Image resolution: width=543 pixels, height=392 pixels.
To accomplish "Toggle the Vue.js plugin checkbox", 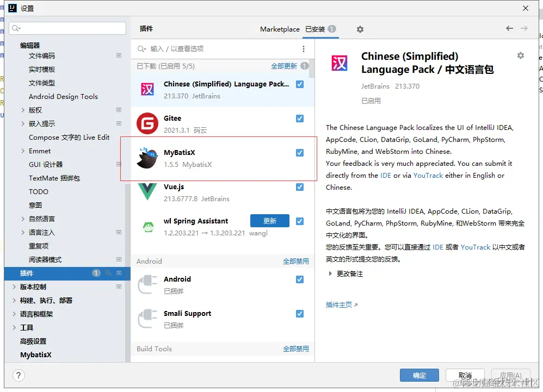I will [300, 187].
